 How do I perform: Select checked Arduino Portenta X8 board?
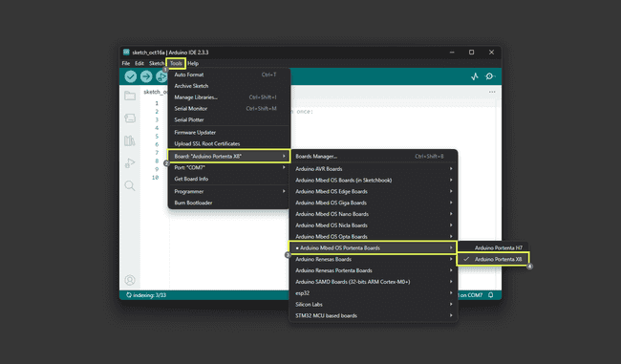[x=493, y=259]
